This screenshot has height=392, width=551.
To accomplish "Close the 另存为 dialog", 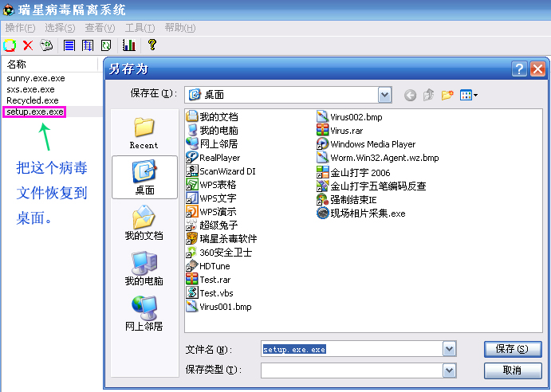I will click(537, 69).
